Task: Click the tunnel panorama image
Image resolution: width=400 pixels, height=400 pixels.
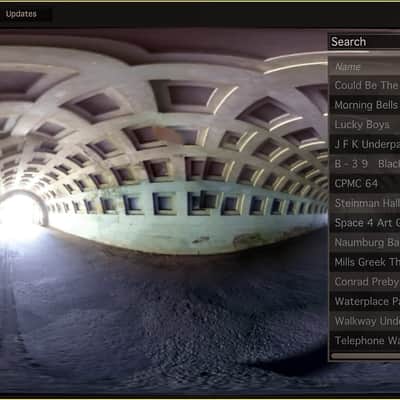Action: tap(163, 212)
